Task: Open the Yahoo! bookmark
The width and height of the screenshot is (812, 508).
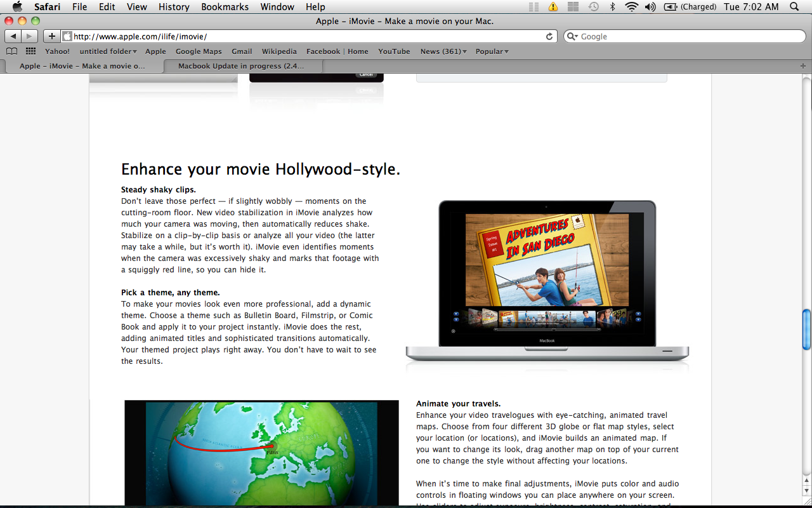Action: [57, 51]
